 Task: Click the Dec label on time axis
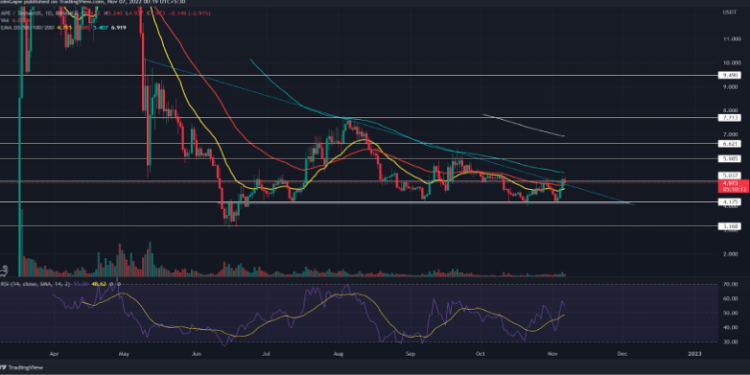tap(622, 353)
